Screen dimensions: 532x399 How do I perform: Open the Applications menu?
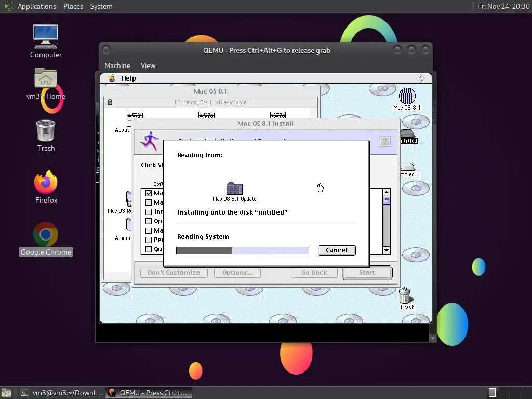(37, 6)
